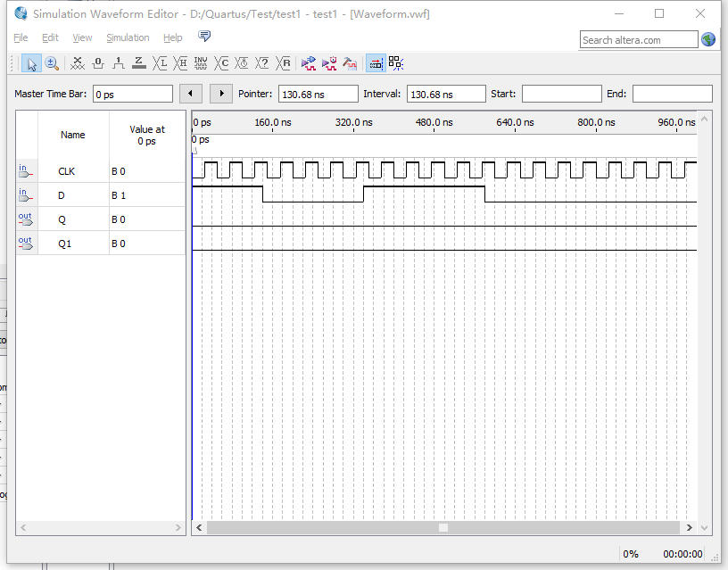
Task: Click the Quartus app icon in title bar
Action: click(x=21, y=13)
